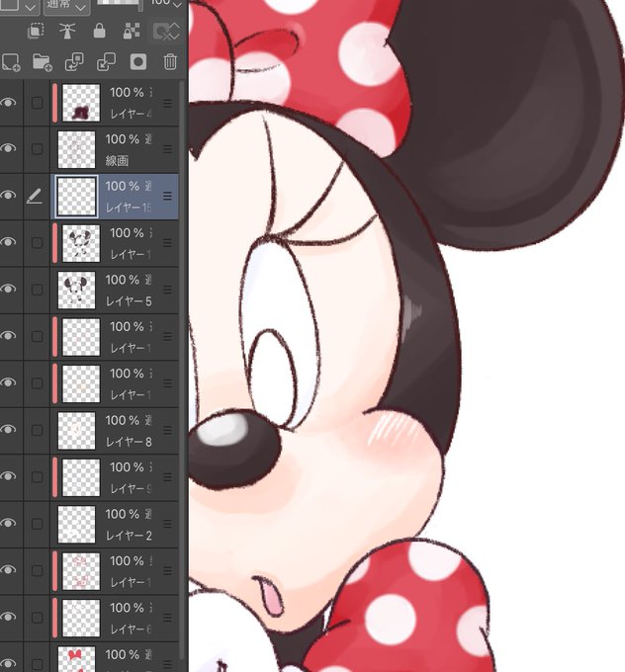The height and width of the screenshot is (672, 625).
Task: Check the box beside レイヤー8
Action: point(37,430)
